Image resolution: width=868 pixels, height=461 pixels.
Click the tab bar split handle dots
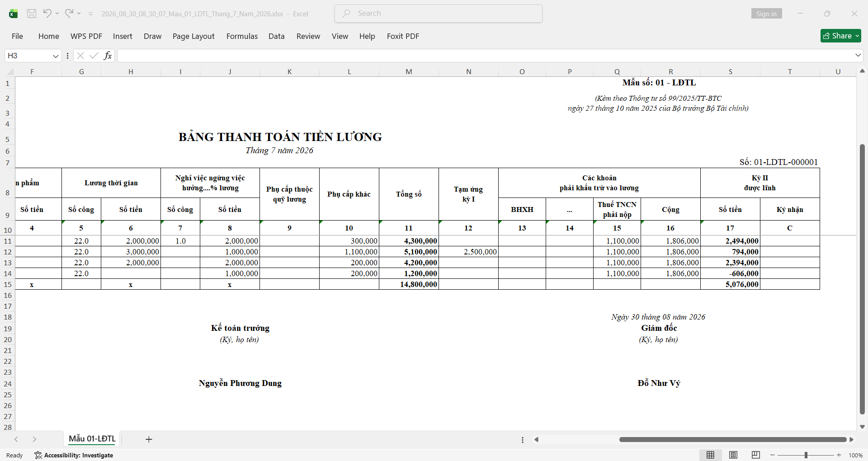523,440
